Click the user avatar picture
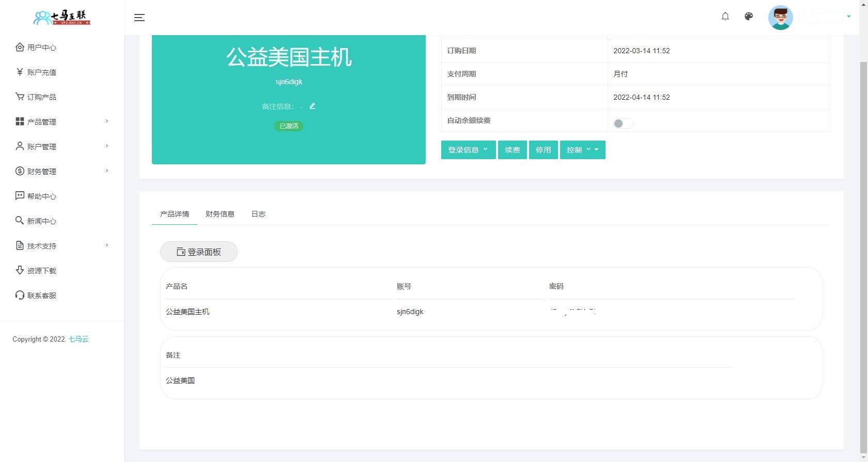 [x=781, y=18]
